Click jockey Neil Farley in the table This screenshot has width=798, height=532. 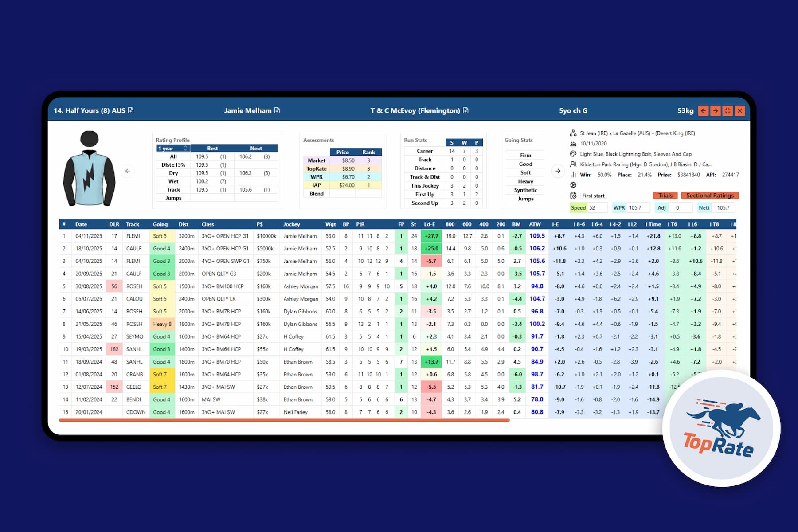296,412
